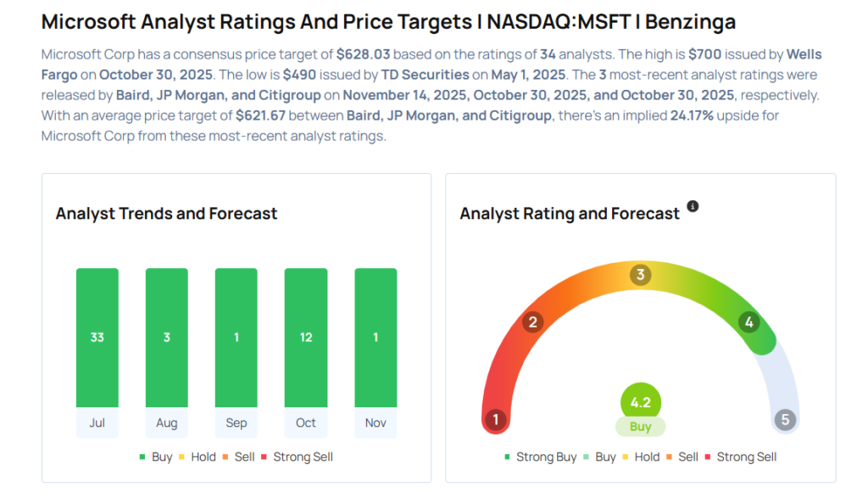Screen dimensions: 868x504
Task: Click gauge marker number 4
Action: click(x=748, y=322)
